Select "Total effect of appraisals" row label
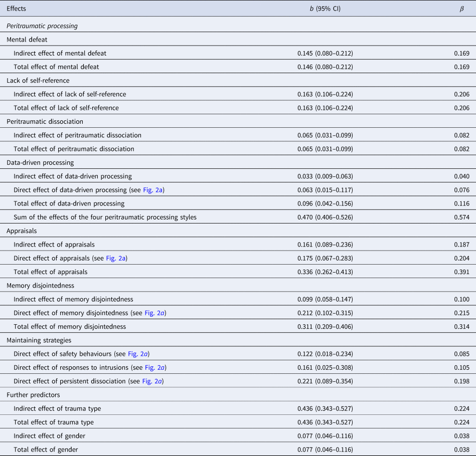The image size is (476, 456). (50, 272)
